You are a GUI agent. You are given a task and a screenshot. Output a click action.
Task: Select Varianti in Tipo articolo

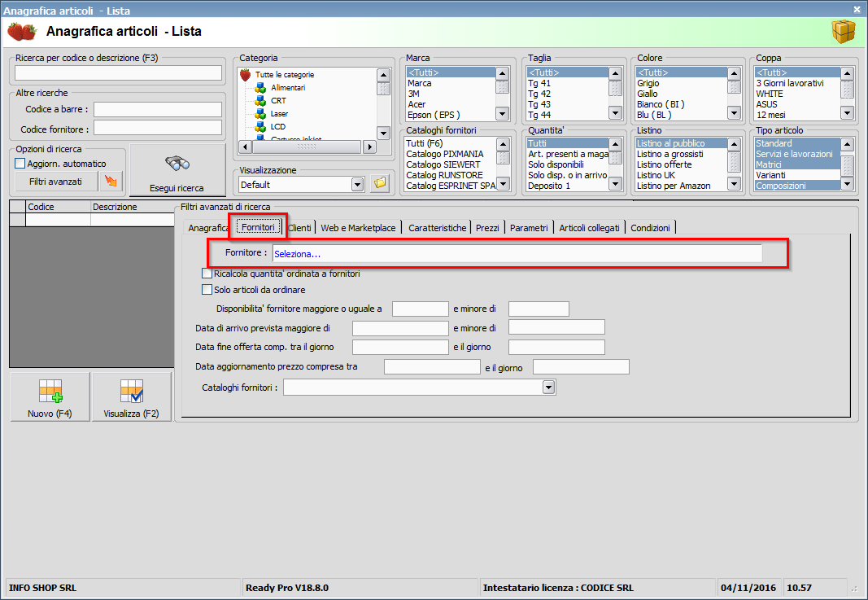coord(770,175)
